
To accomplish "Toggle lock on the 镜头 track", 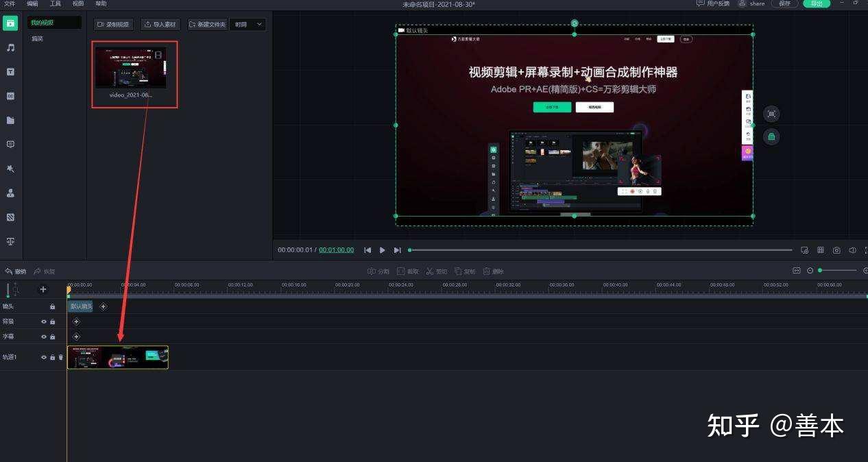I will tap(52, 306).
